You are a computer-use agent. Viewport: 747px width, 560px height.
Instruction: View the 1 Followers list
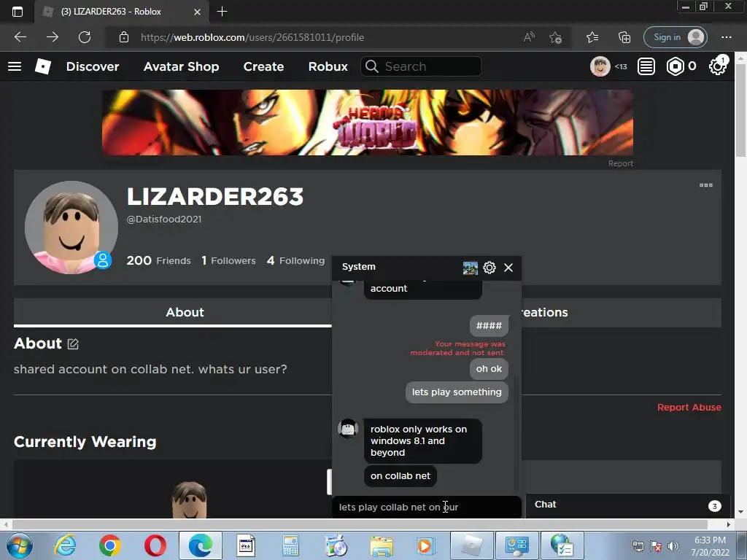228,260
